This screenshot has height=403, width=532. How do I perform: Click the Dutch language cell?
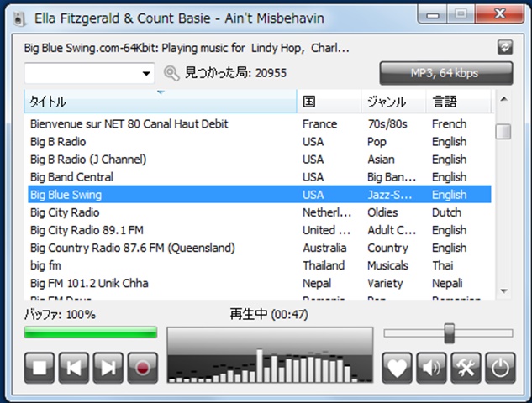pos(447,212)
